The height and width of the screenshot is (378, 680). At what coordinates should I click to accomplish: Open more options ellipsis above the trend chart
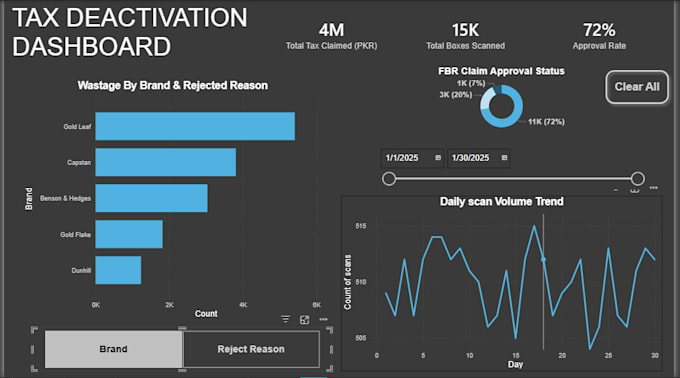[x=654, y=188]
